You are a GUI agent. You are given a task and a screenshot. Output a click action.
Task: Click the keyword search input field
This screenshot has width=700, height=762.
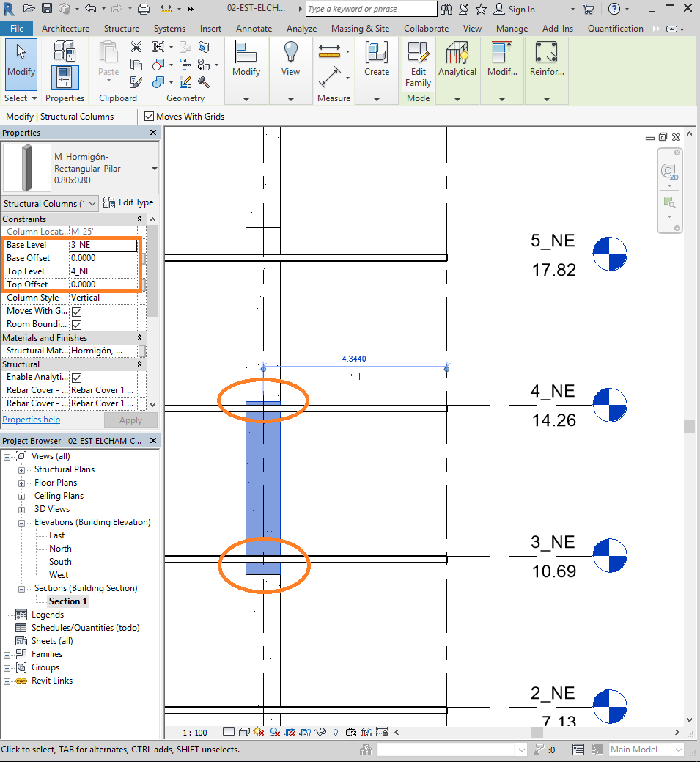(370, 9)
